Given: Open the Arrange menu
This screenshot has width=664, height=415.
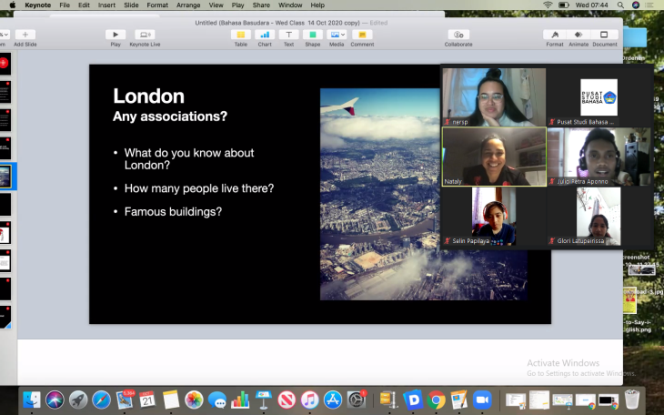Looking at the screenshot, I should pyautogui.click(x=188, y=5).
